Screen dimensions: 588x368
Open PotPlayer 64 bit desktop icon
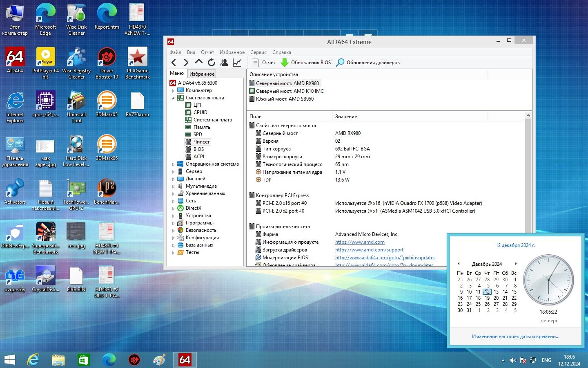[x=46, y=63]
